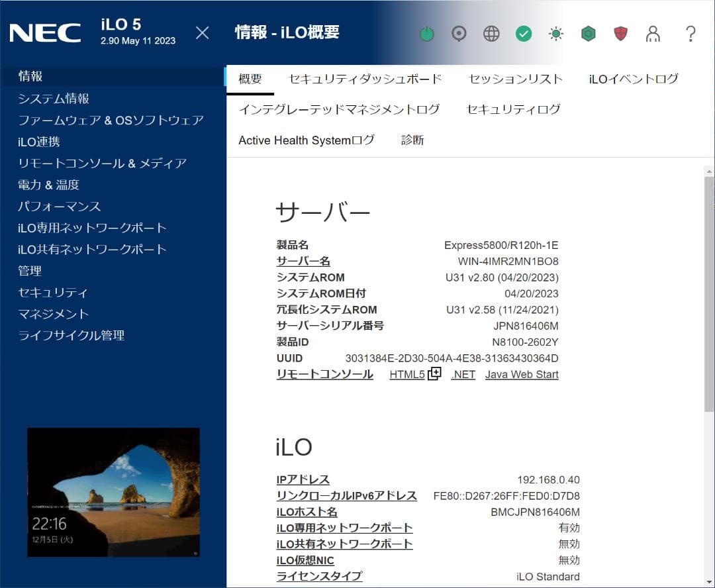Click the iLO health hexagon icon

pyautogui.click(x=588, y=33)
